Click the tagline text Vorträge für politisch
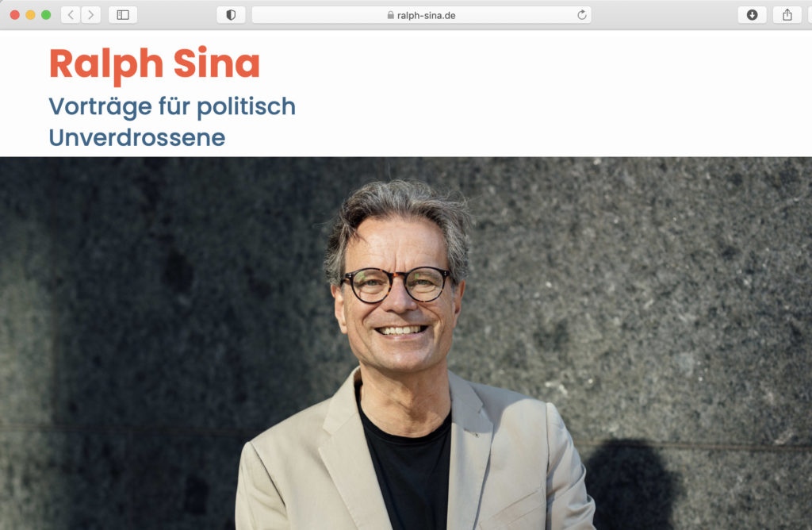812x530 pixels. pos(172,107)
